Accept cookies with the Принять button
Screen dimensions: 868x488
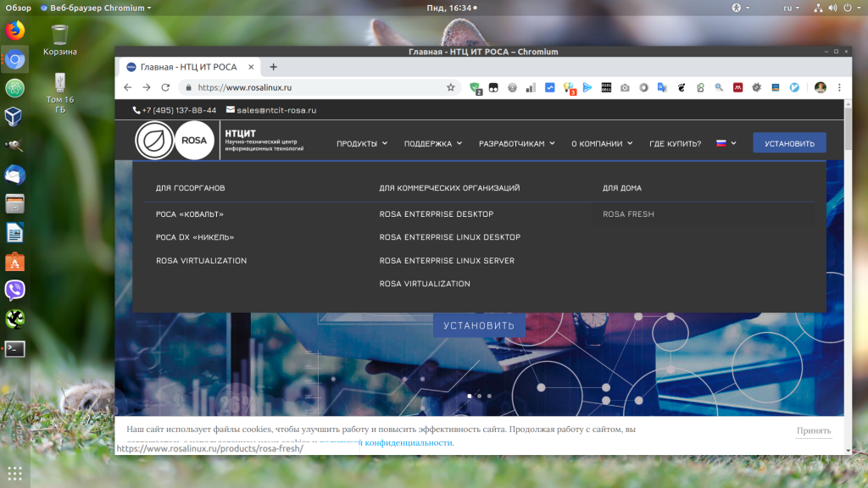coord(814,430)
